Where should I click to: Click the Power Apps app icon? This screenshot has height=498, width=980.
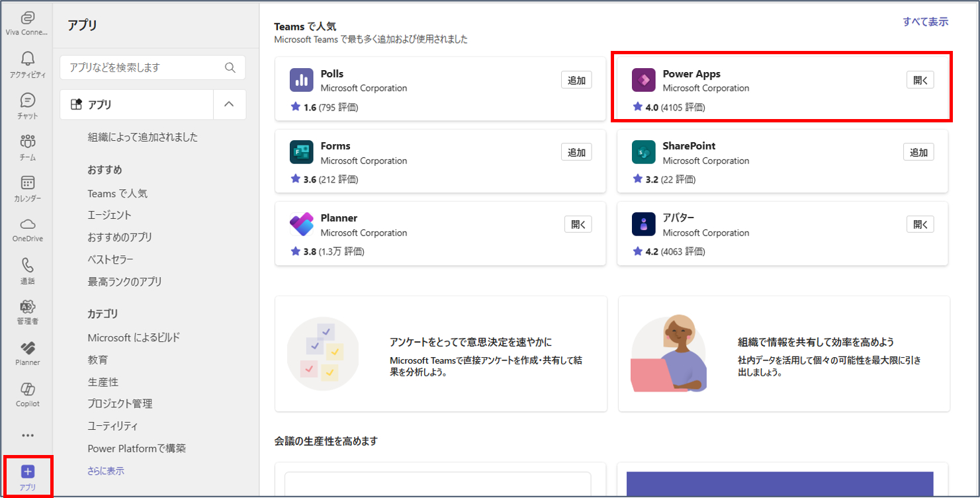[643, 80]
